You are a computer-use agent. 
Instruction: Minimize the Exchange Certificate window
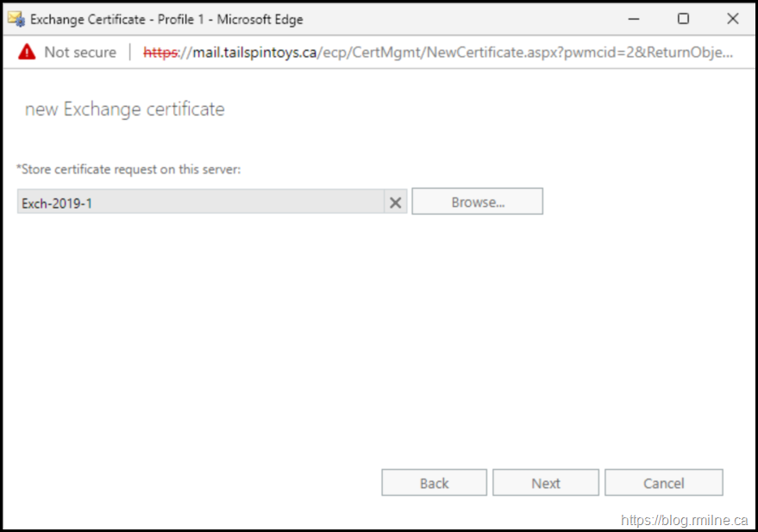[x=635, y=19]
